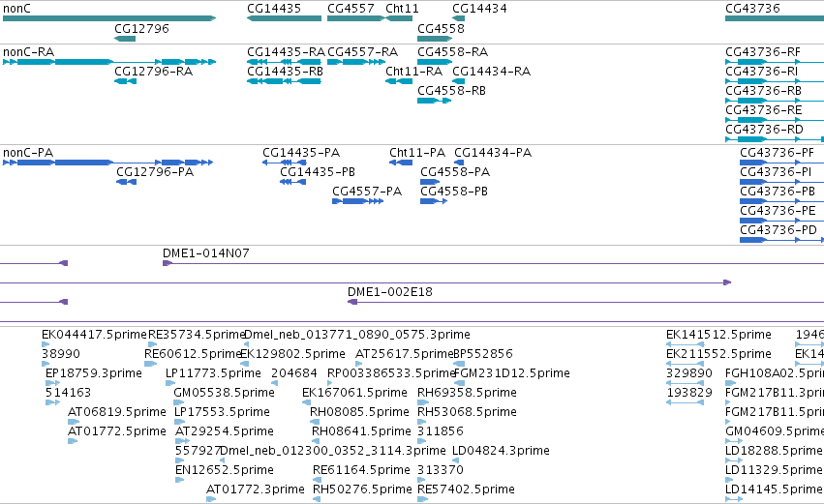Image resolution: width=824 pixels, height=504 pixels.
Task: Open transcript CG14435-RA label
Action: (286, 52)
